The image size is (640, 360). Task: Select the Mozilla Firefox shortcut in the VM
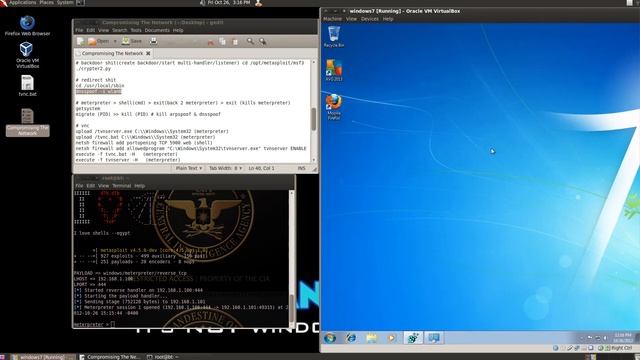pos(334,107)
